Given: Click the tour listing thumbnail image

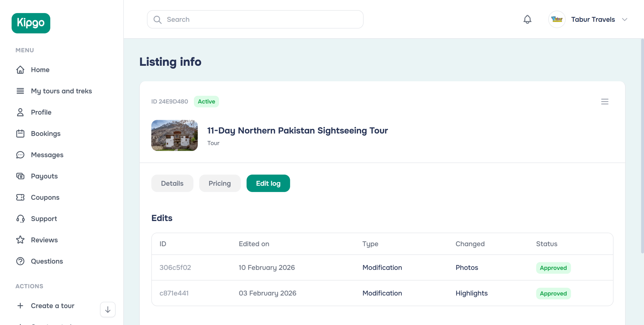Looking at the screenshot, I should [174, 135].
